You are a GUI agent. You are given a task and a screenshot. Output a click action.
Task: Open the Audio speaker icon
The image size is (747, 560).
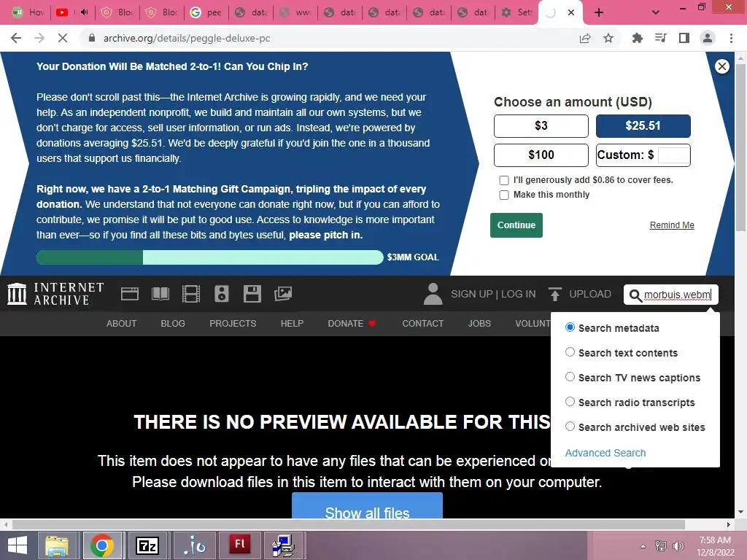click(222, 294)
